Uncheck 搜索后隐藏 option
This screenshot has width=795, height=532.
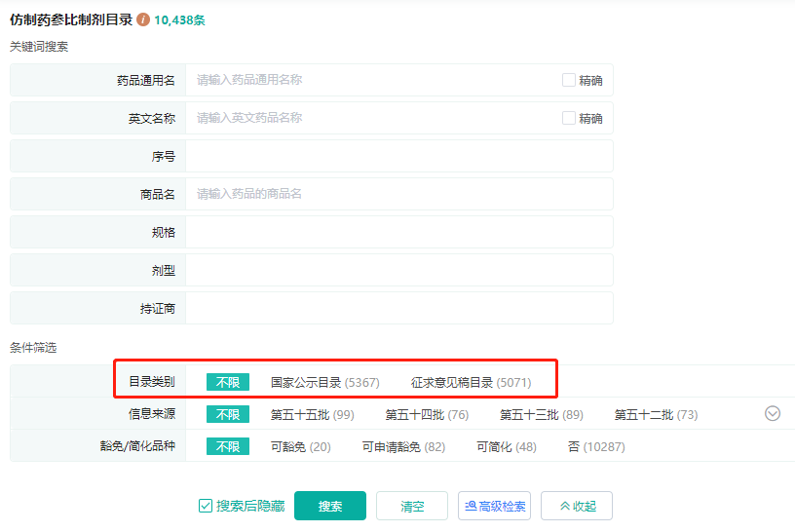click(206, 506)
